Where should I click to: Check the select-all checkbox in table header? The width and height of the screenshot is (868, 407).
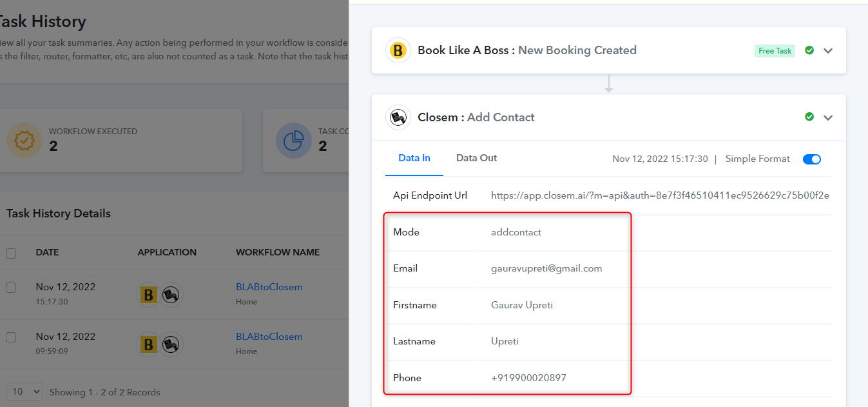pyautogui.click(x=11, y=253)
